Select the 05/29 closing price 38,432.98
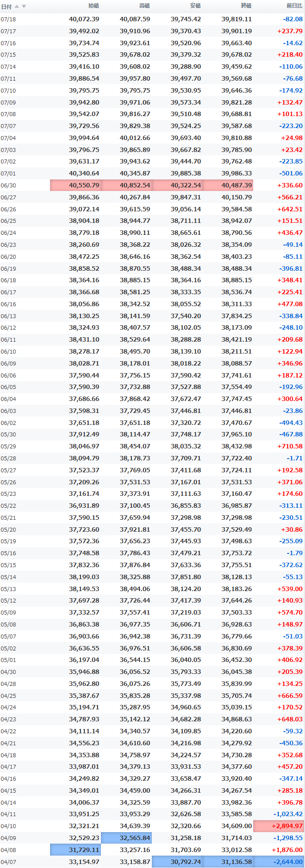The width and height of the screenshot is (305, 868). coord(236,446)
